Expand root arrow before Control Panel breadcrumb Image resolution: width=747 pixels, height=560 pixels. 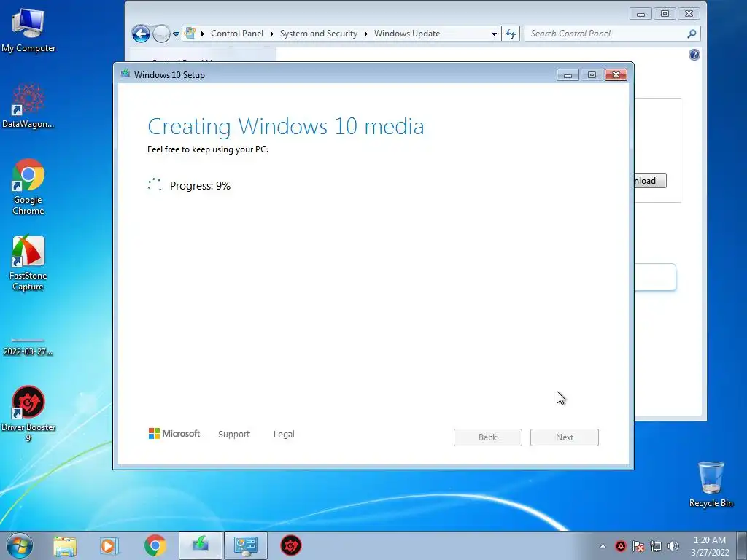pyautogui.click(x=203, y=34)
